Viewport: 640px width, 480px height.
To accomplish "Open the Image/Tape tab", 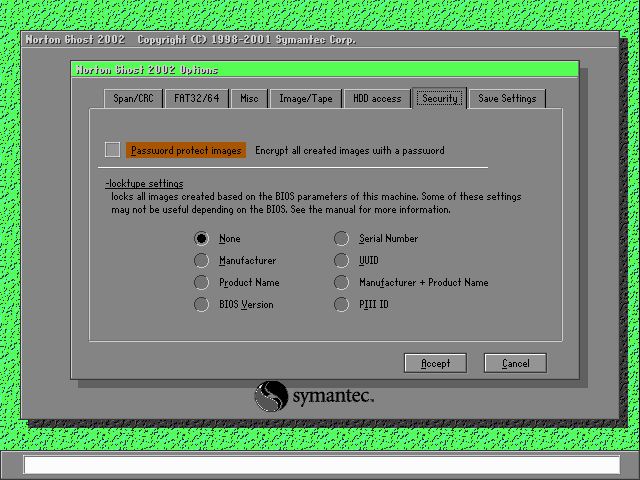I will (306, 99).
